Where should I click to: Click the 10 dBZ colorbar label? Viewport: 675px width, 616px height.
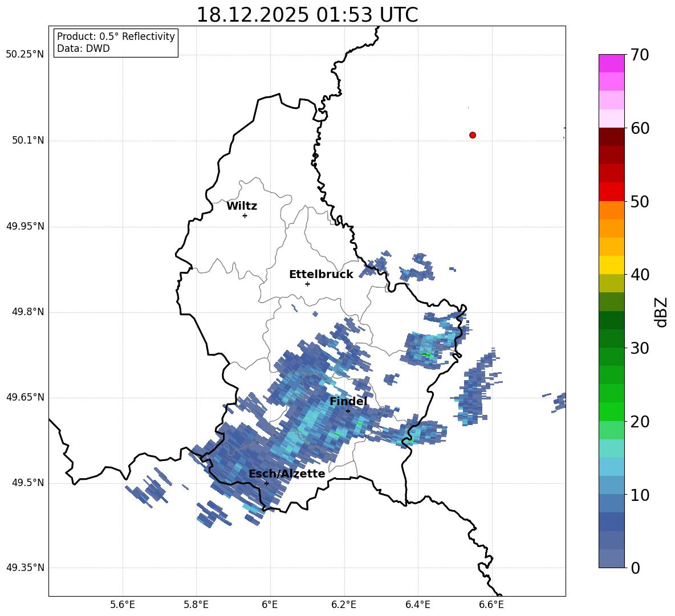[x=640, y=495]
